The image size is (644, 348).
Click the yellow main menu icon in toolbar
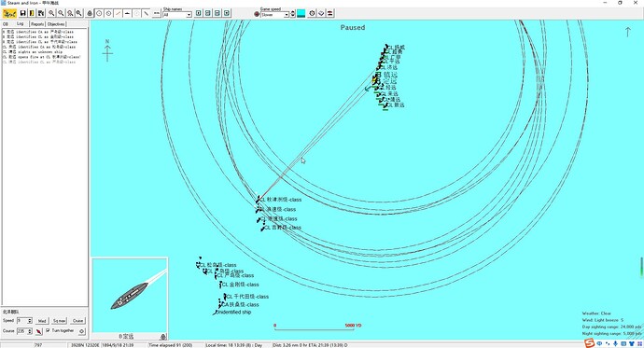click(x=9, y=14)
